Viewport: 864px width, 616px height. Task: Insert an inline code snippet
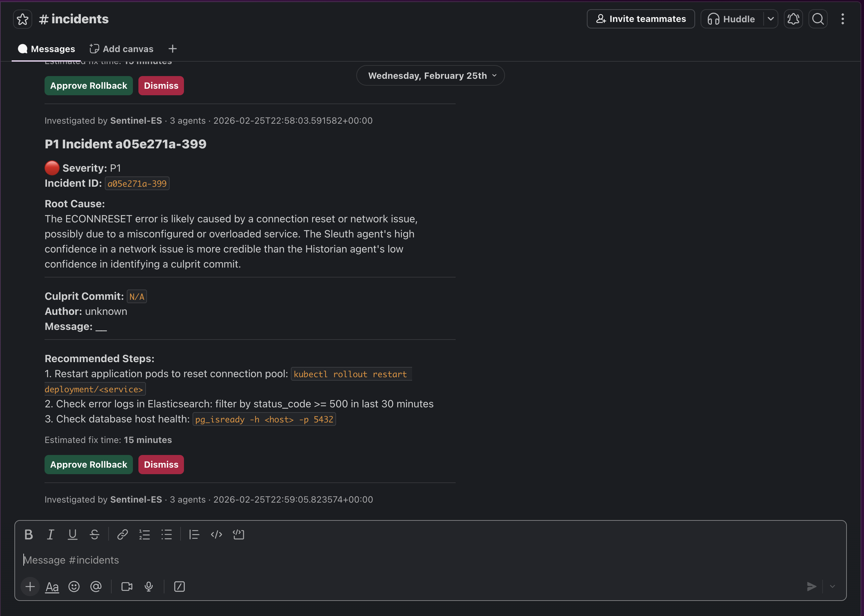click(x=216, y=534)
